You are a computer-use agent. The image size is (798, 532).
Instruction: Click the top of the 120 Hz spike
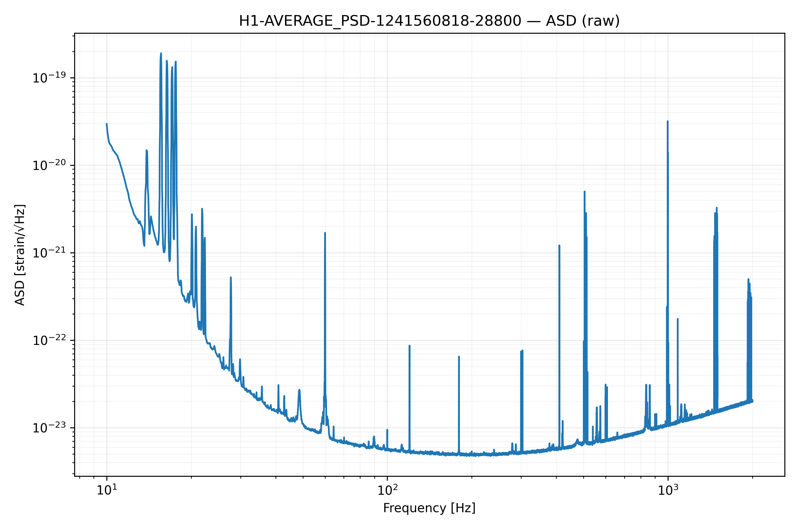tap(410, 346)
